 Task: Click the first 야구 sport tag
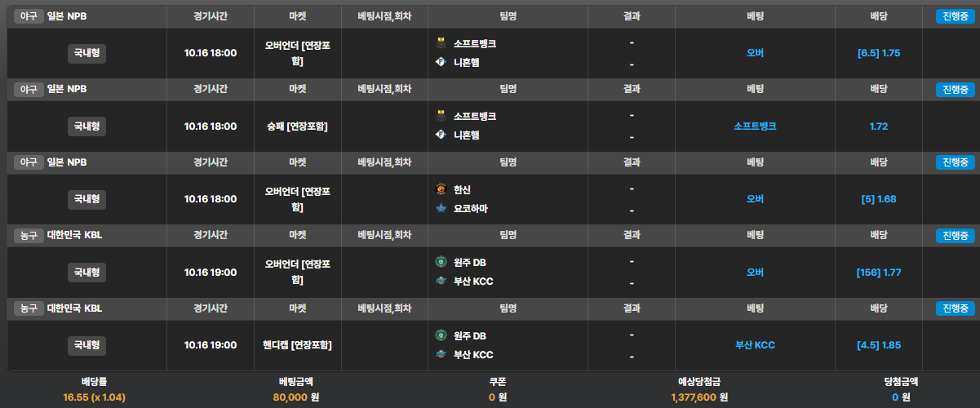(x=29, y=16)
